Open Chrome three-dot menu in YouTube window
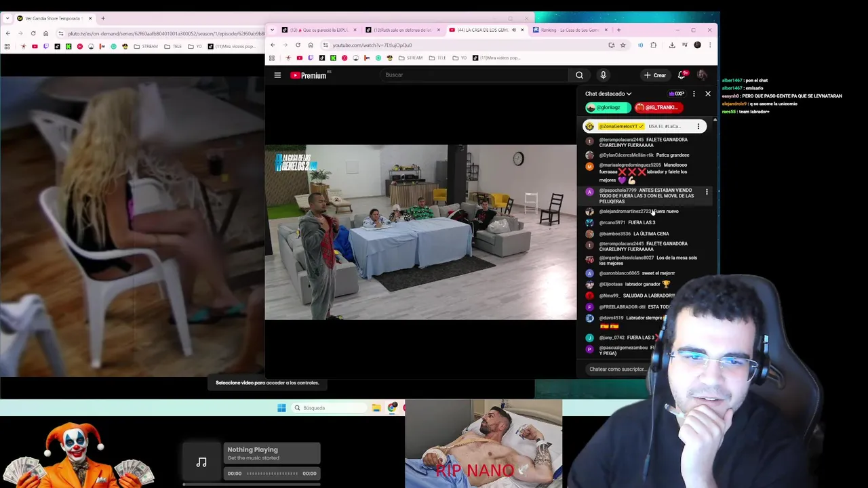The image size is (868, 488). tap(710, 45)
